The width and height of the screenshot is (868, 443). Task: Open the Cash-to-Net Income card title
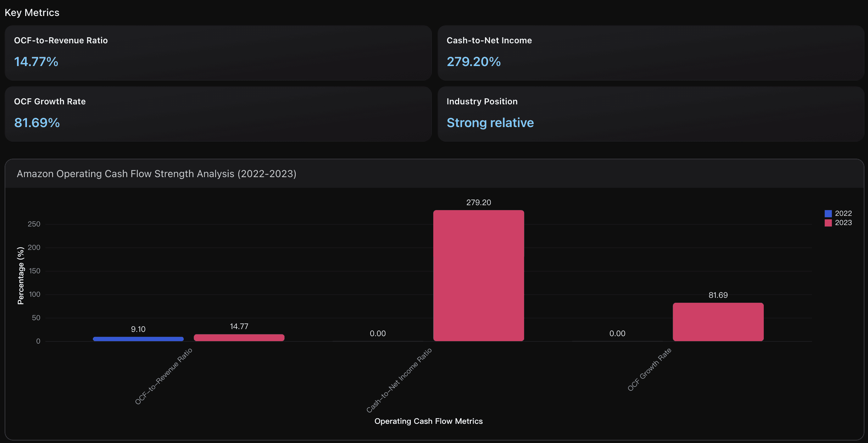coord(489,40)
